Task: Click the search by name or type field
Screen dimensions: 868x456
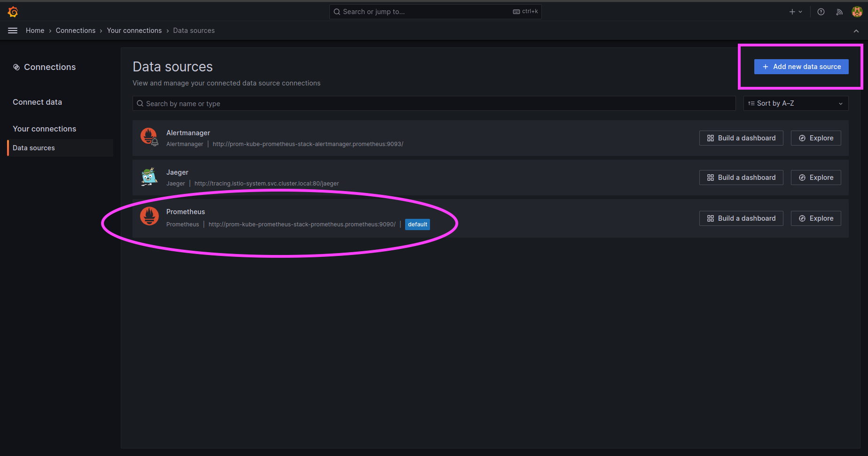Action: click(433, 103)
